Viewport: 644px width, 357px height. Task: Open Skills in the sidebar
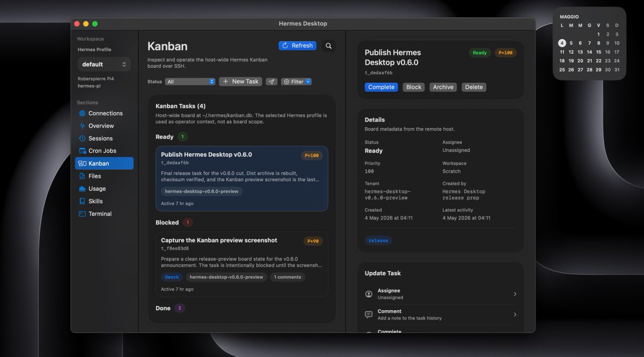pyautogui.click(x=104, y=201)
